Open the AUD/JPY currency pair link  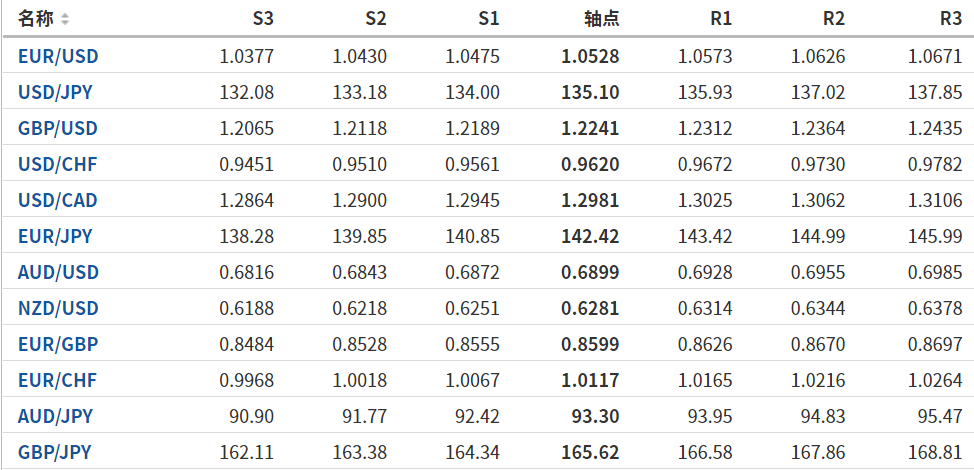pos(55,416)
